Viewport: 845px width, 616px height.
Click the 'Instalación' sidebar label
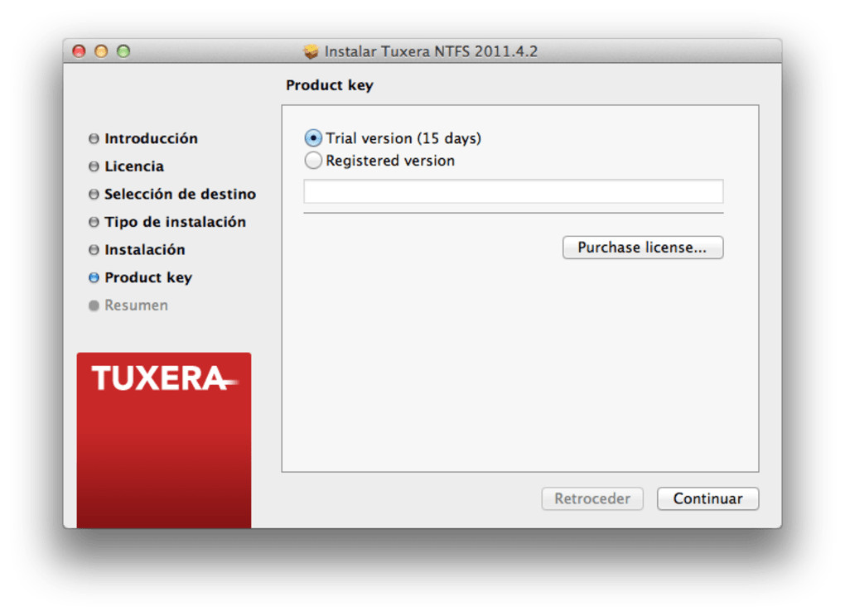tap(145, 250)
